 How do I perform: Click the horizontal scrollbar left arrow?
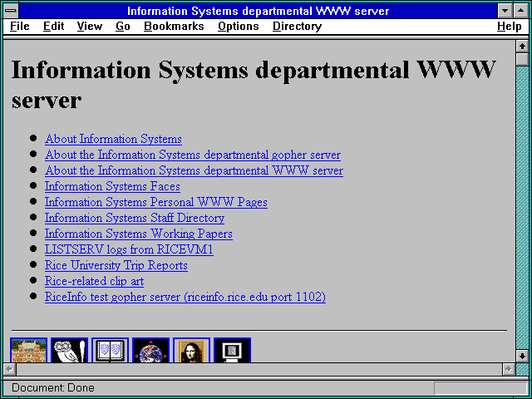click(x=10, y=369)
